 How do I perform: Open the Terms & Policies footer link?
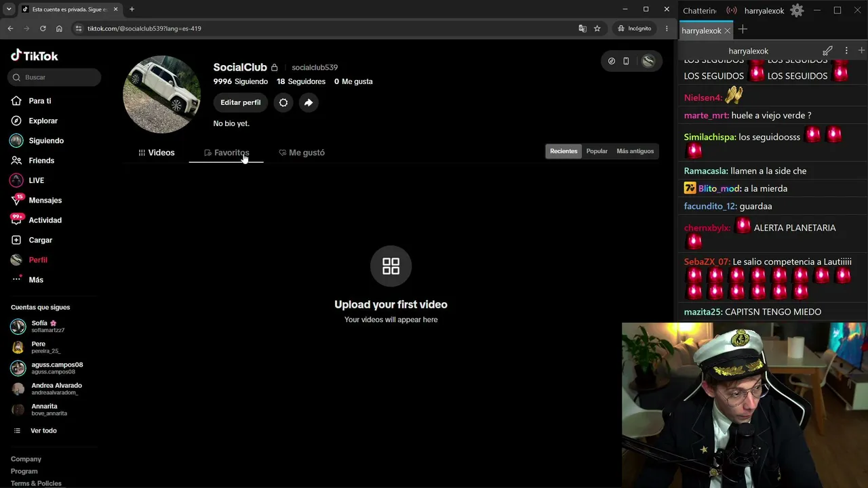click(36, 483)
